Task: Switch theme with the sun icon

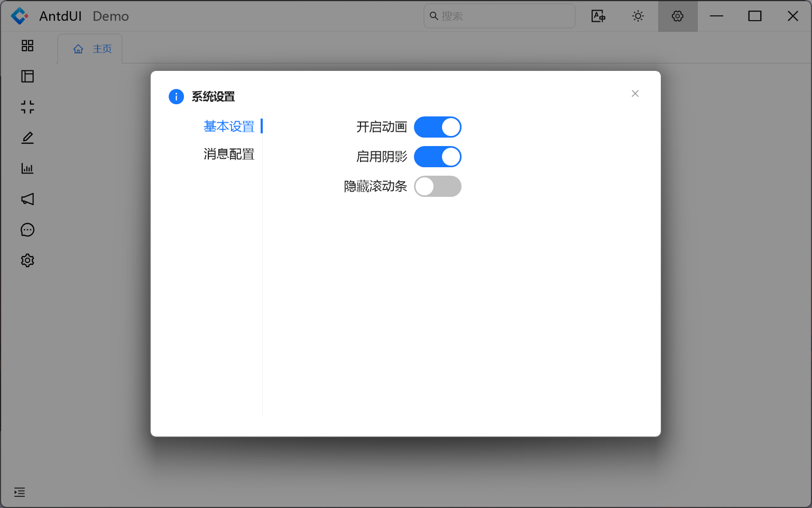Action: coord(638,16)
